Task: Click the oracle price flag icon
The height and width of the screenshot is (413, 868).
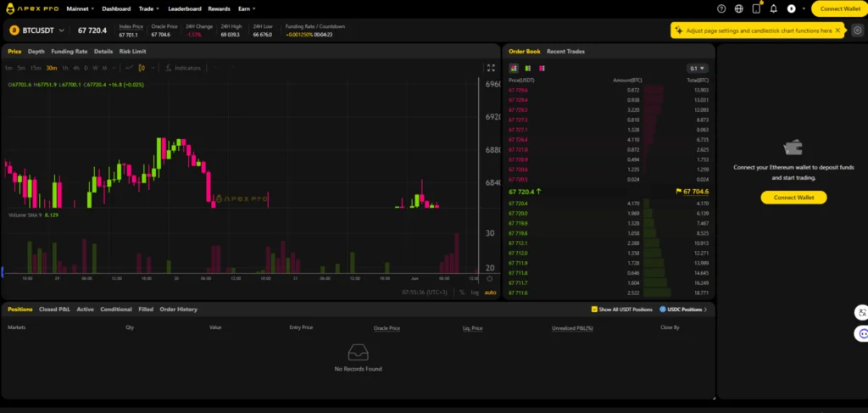Action: [x=679, y=192]
